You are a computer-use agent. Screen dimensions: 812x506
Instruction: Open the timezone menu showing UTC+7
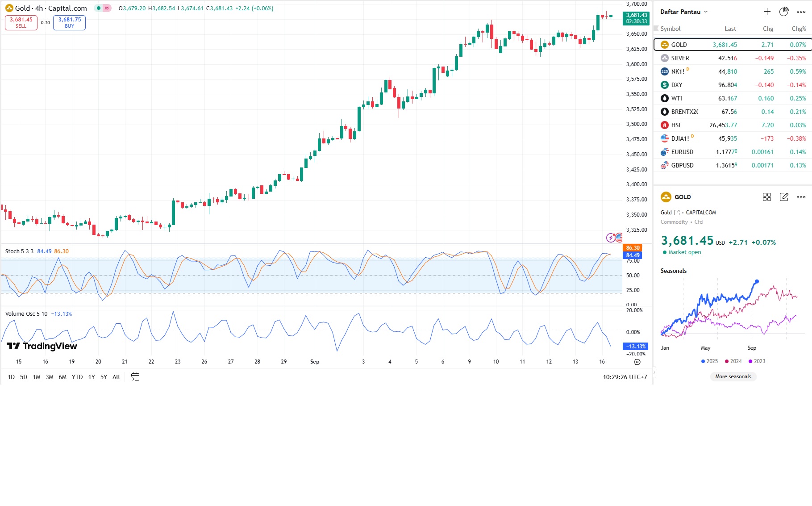(625, 377)
